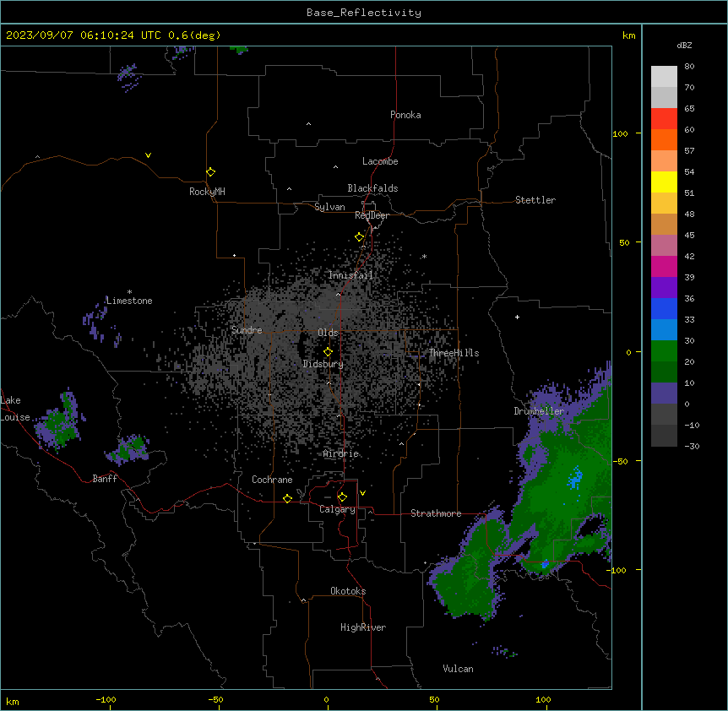Click the Vulcan label
The width and height of the screenshot is (728, 711).
(458, 669)
